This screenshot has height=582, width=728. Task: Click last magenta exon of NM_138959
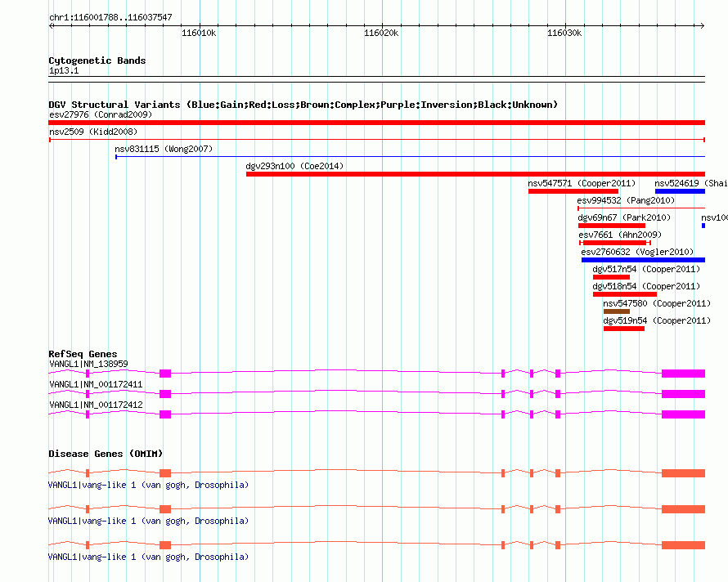[x=684, y=374]
